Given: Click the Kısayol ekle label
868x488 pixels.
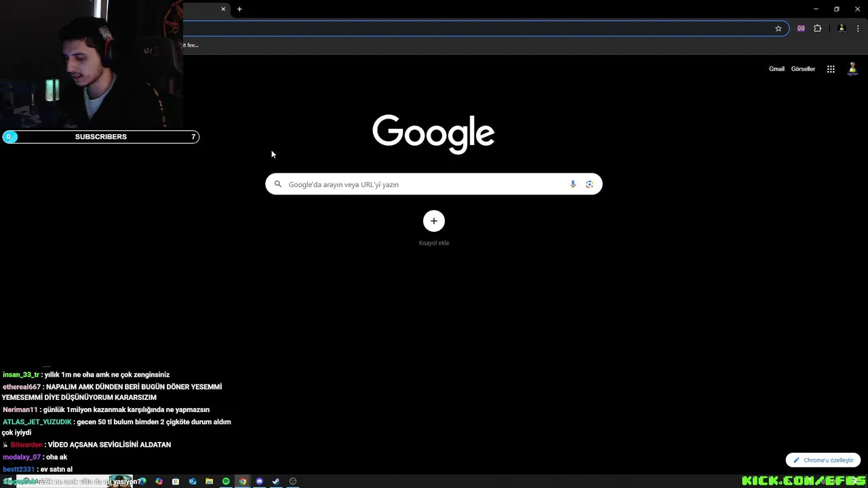Looking at the screenshot, I should 434,243.
